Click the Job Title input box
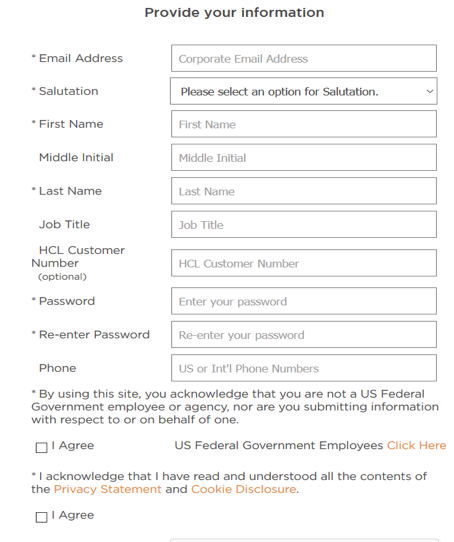The height and width of the screenshot is (542, 454). (x=304, y=225)
